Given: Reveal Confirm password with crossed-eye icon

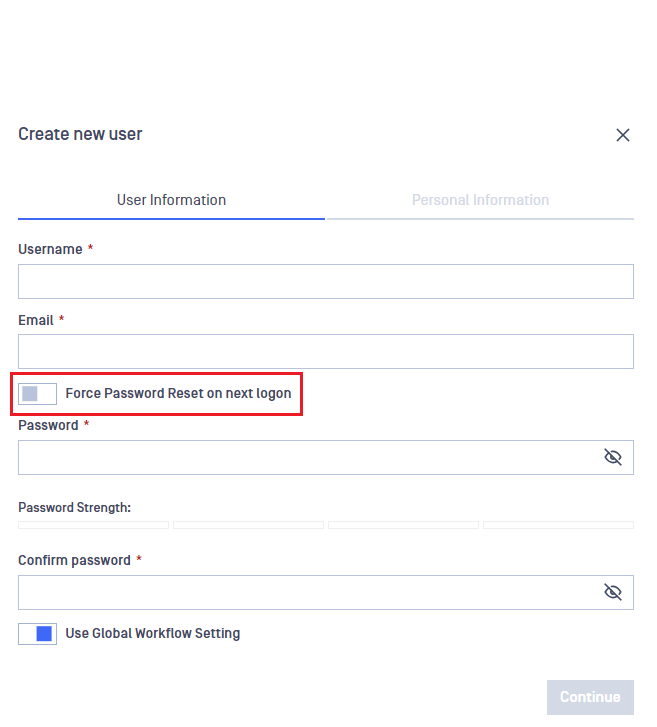Looking at the screenshot, I should tap(612, 592).
